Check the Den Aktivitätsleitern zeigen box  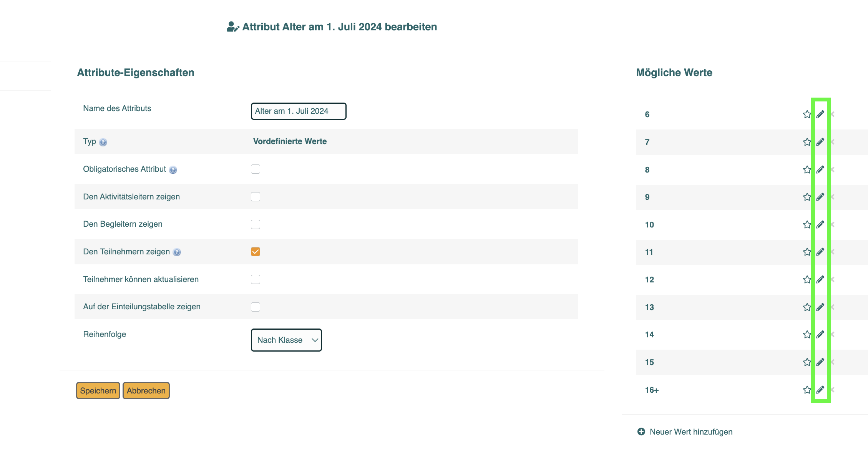pos(256,197)
